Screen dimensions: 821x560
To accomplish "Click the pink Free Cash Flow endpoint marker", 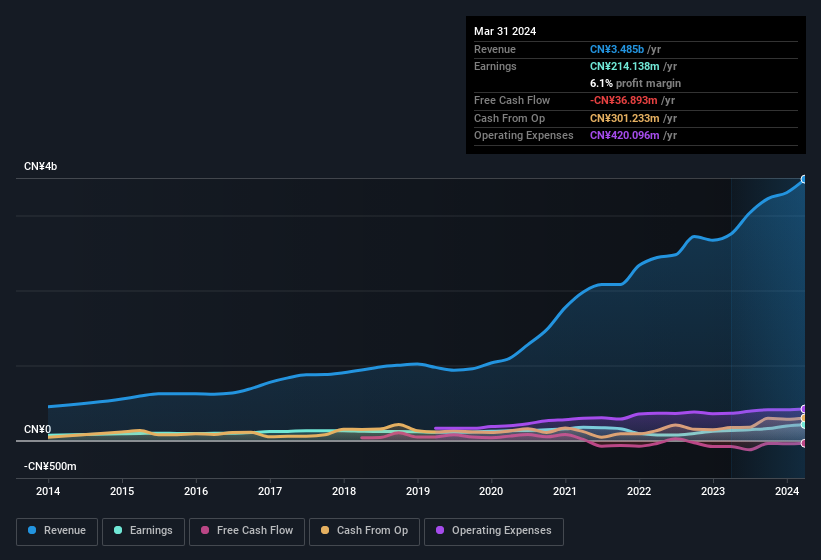I will tap(804, 443).
